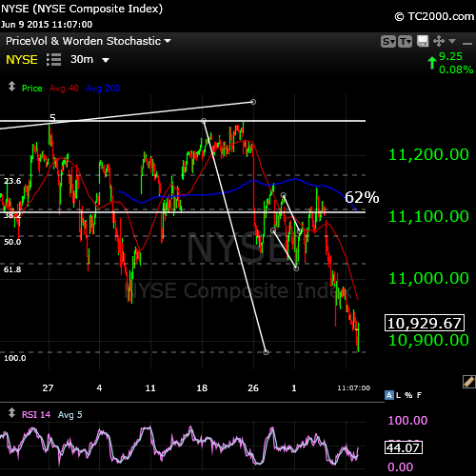Click the 11,000.00 price scale label
The height and width of the screenshot is (476, 476).
coord(428,279)
